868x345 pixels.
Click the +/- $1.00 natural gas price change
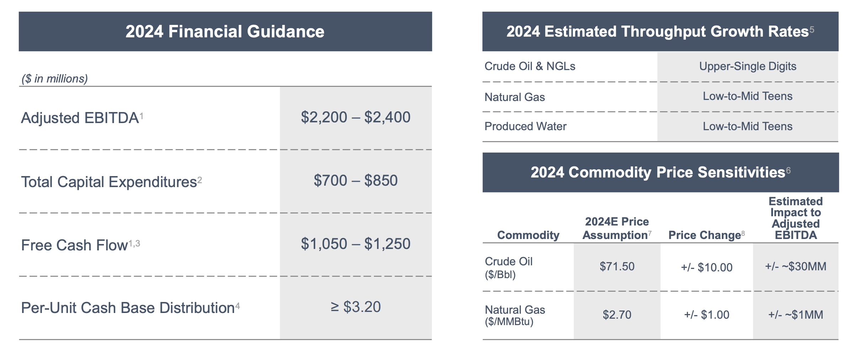point(706,315)
